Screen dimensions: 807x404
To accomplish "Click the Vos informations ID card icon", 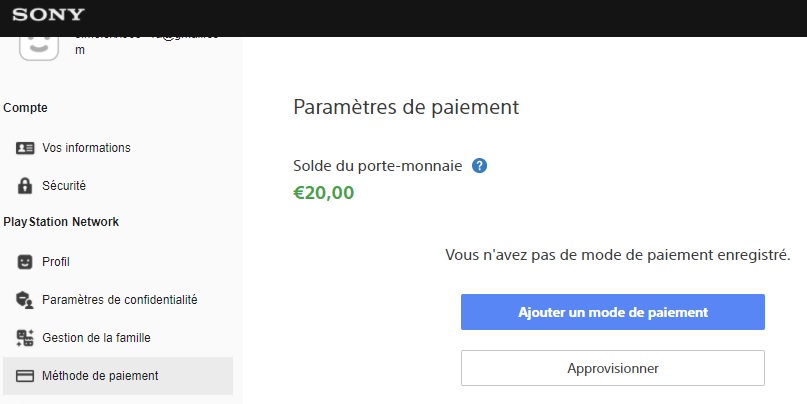I will coord(25,148).
